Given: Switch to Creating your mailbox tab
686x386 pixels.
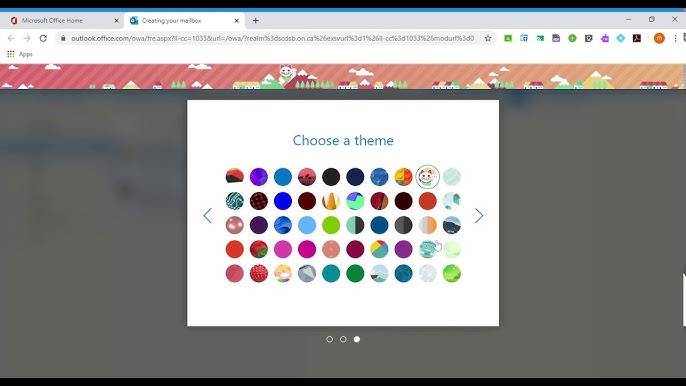Looking at the screenshot, I should pyautogui.click(x=184, y=21).
